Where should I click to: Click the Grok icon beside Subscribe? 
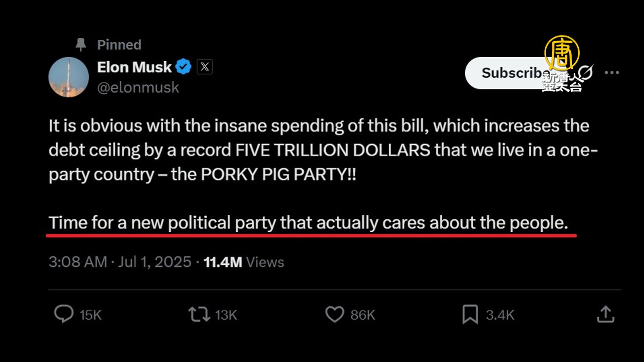click(x=586, y=72)
